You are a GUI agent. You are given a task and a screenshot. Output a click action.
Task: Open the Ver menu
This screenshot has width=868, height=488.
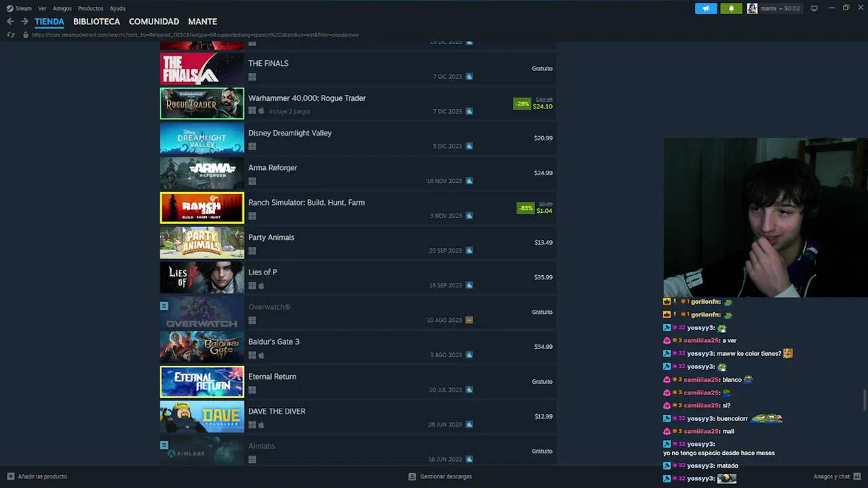[x=42, y=8]
